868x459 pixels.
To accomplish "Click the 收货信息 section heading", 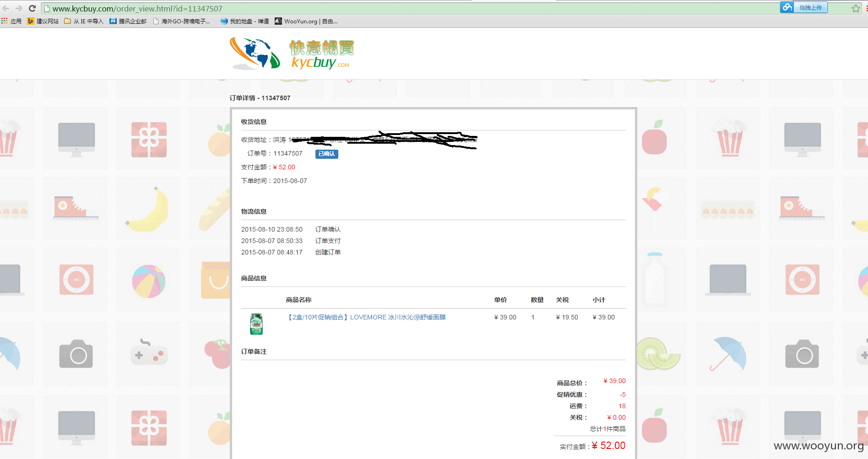I will point(254,122).
